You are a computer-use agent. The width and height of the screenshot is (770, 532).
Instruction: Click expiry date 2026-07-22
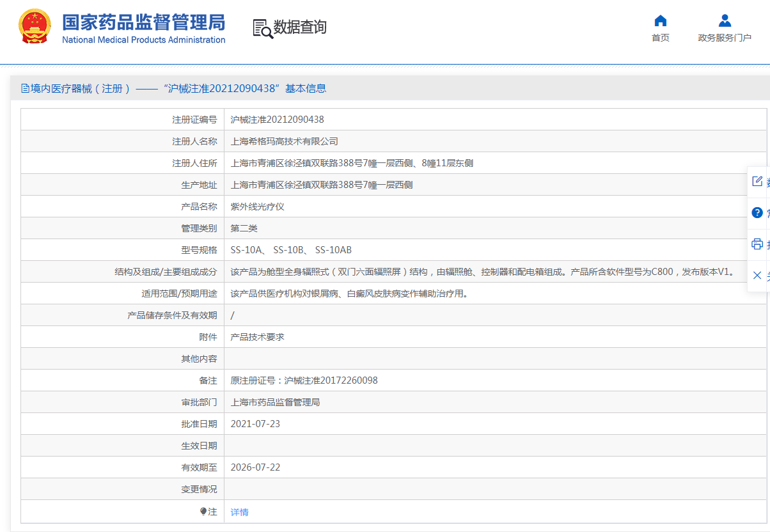click(255, 467)
